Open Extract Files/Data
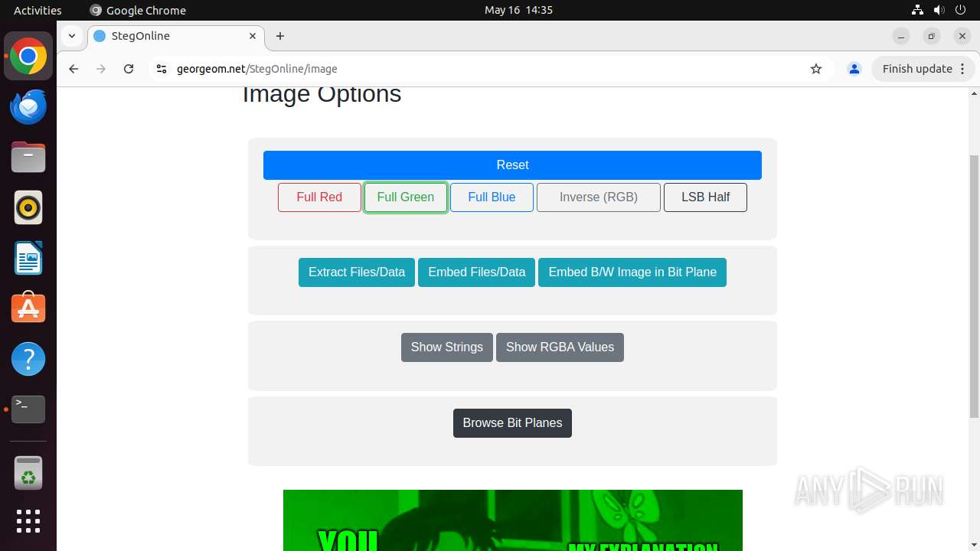The height and width of the screenshot is (551, 980). pyautogui.click(x=357, y=272)
